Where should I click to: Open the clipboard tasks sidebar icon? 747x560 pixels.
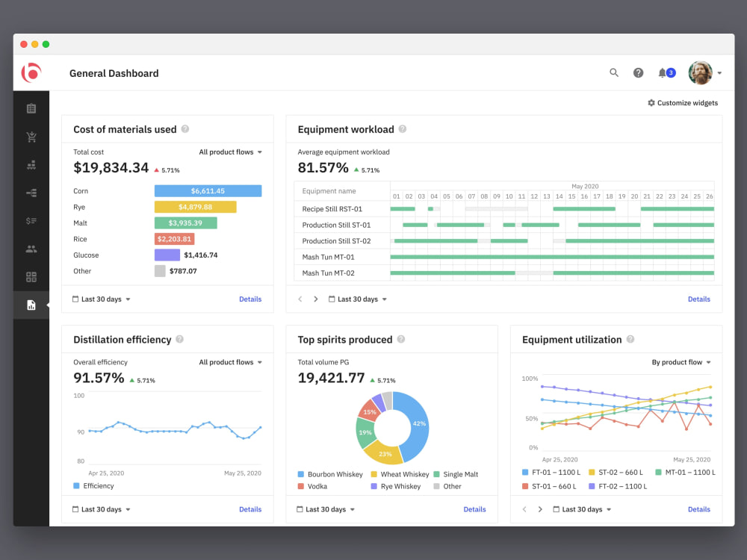point(31,108)
